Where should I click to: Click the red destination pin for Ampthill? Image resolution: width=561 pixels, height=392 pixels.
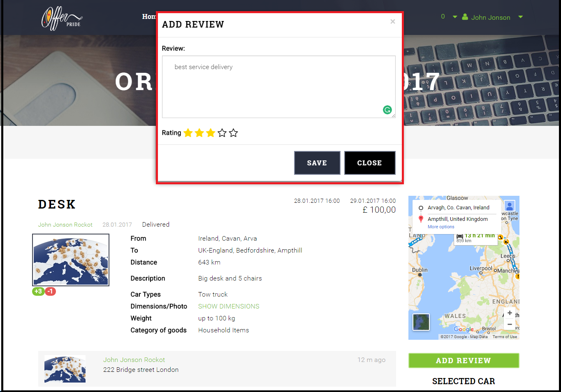(x=421, y=219)
